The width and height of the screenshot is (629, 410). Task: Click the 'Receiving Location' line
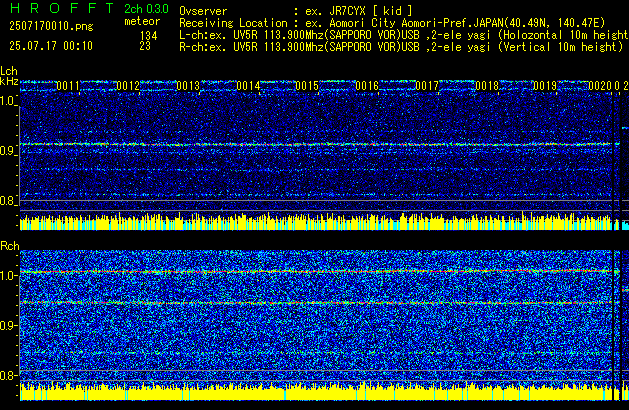click(x=392, y=23)
